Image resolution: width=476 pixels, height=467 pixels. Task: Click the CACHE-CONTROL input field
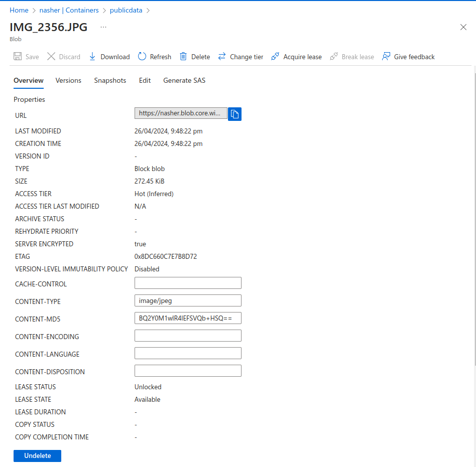click(x=188, y=283)
